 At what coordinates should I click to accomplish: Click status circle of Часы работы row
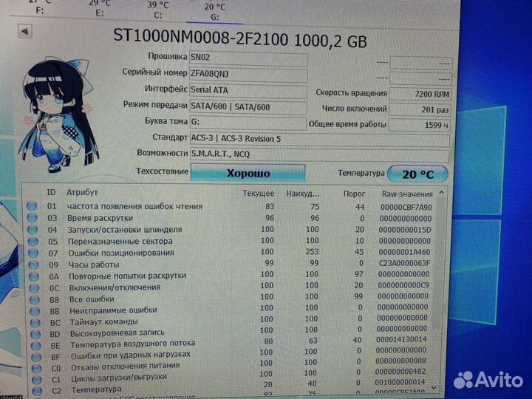click(x=33, y=265)
